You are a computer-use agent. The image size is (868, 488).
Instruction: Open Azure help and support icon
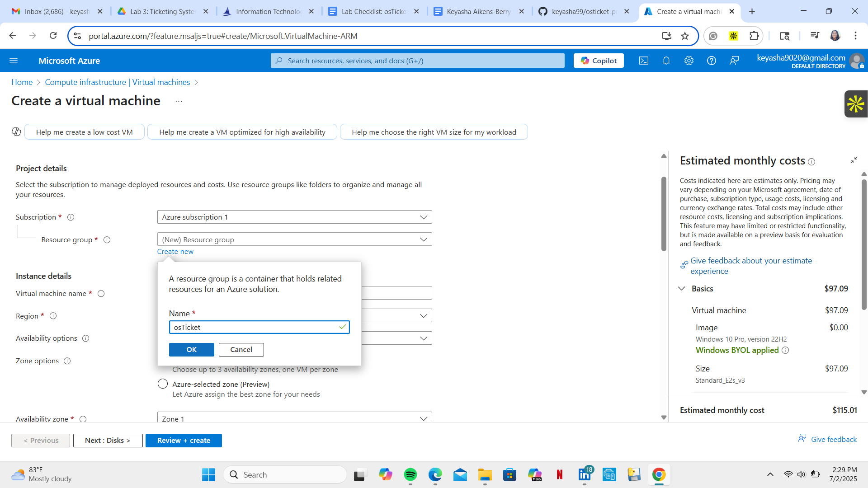pos(712,61)
